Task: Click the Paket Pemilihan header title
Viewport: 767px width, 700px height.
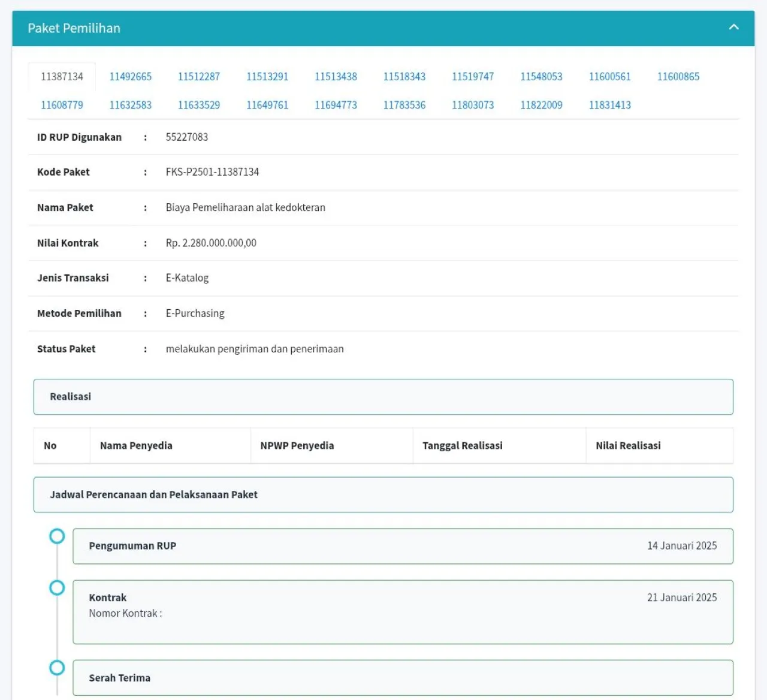Action: pos(74,28)
